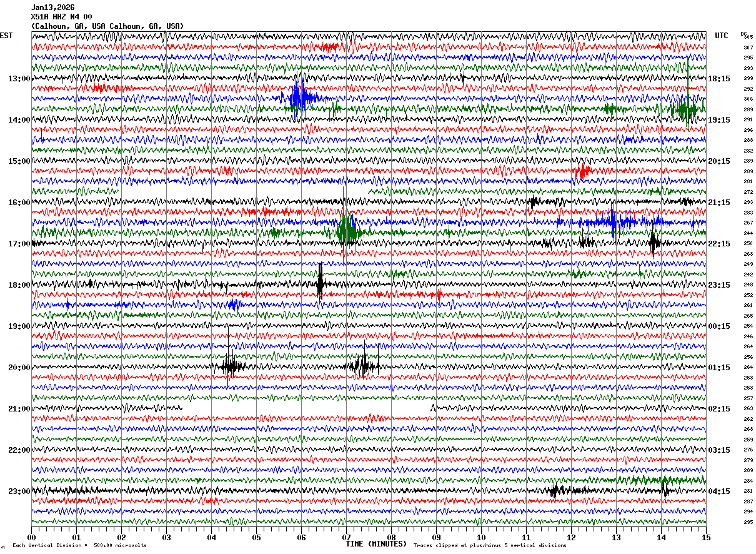
Task: Click the data gap in the 21:00 trace
Action: tap(306, 408)
